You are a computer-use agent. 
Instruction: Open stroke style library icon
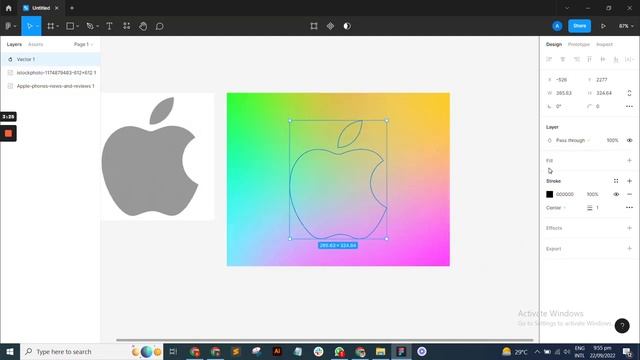pyautogui.click(x=616, y=181)
